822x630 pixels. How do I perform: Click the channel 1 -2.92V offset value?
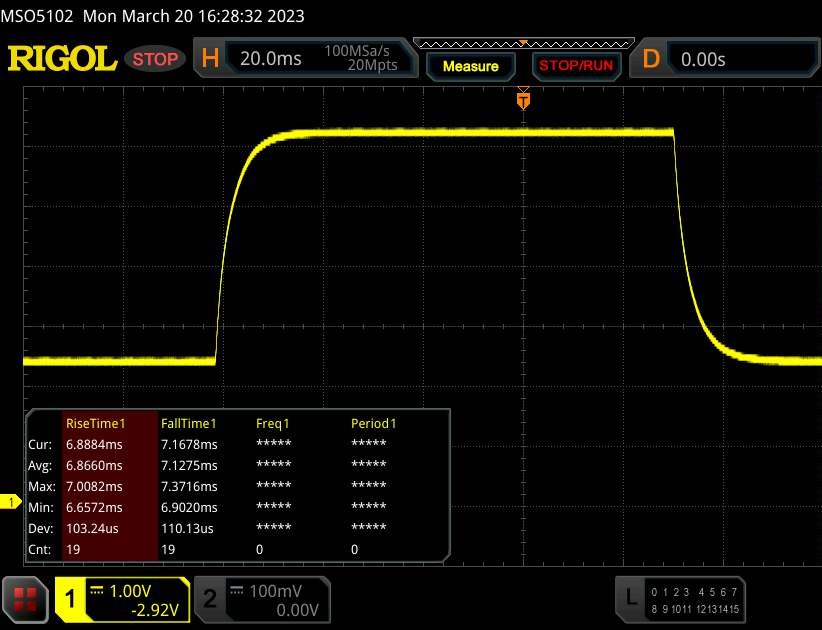(x=155, y=608)
